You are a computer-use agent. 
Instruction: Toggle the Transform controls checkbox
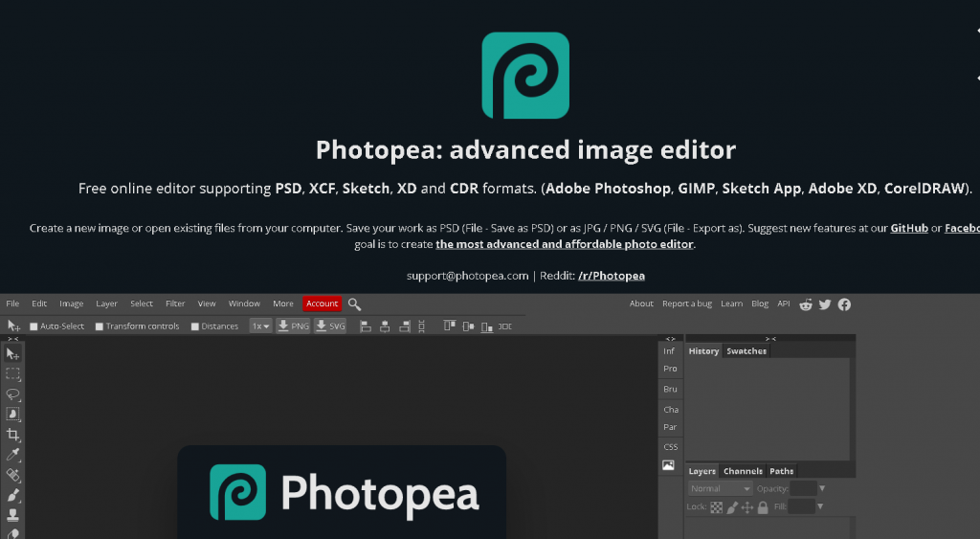(x=100, y=326)
